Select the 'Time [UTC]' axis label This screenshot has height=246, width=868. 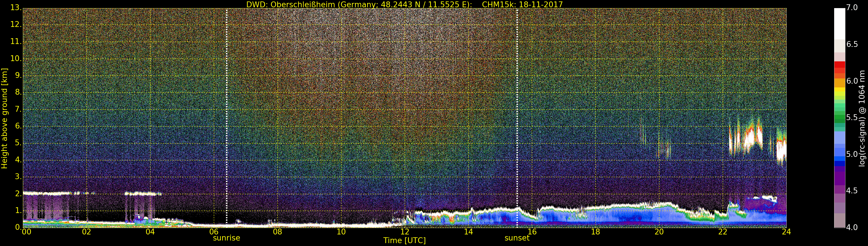click(404, 241)
